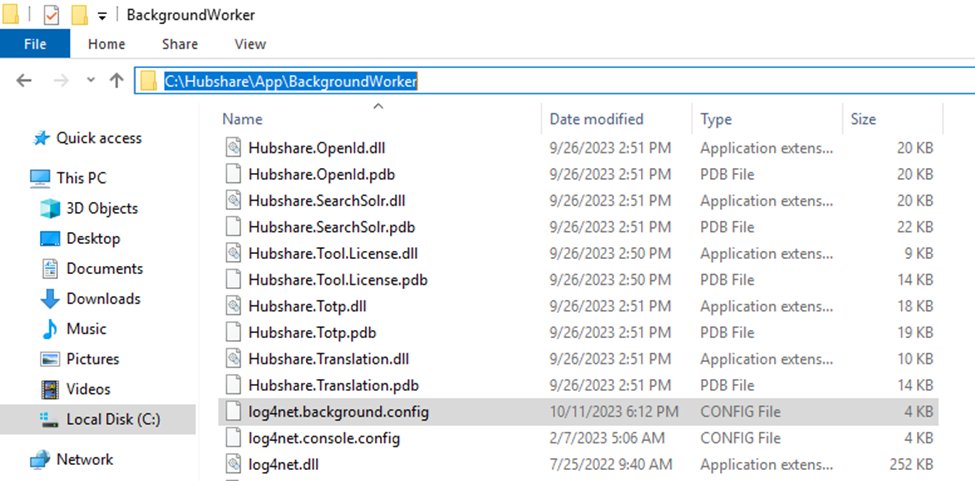This screenshot has height=481, width=975.
Task: Switch to the View ribbon tab
Action: tap(249, 44)
